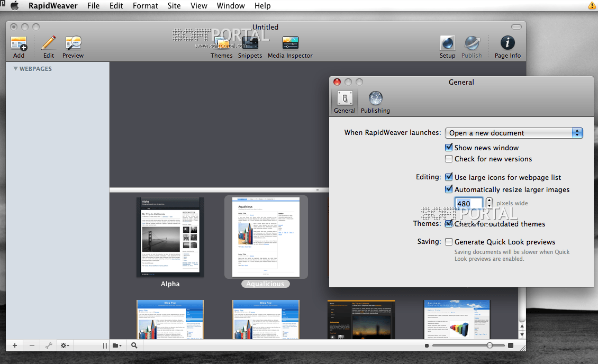Adjust the thumbnail size slider knob
This screenshot has height=364, width=598.
tap(490, 345)
